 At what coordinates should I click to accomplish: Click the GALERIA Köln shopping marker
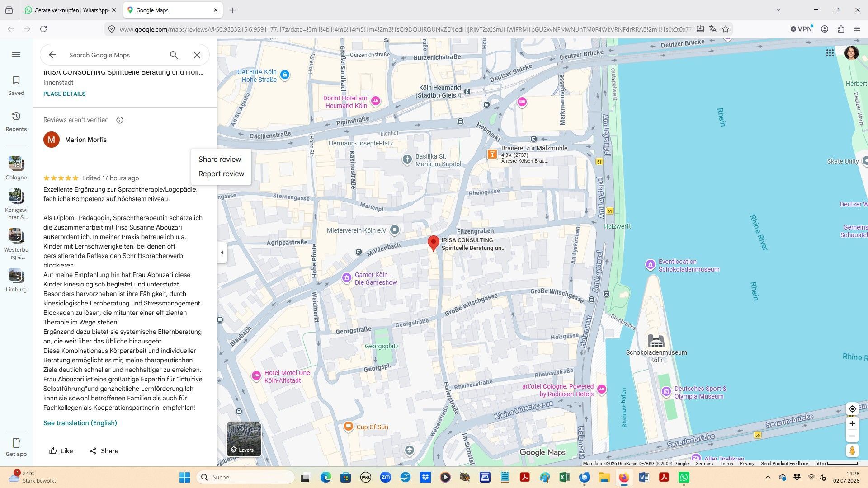[x=285, y=75]
